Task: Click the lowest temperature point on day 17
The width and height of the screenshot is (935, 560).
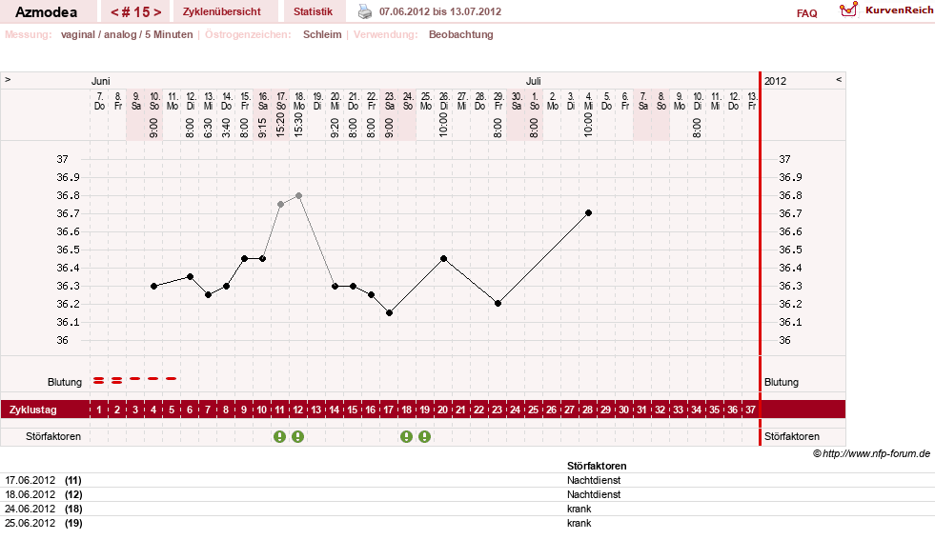Action: pos(390,312)
